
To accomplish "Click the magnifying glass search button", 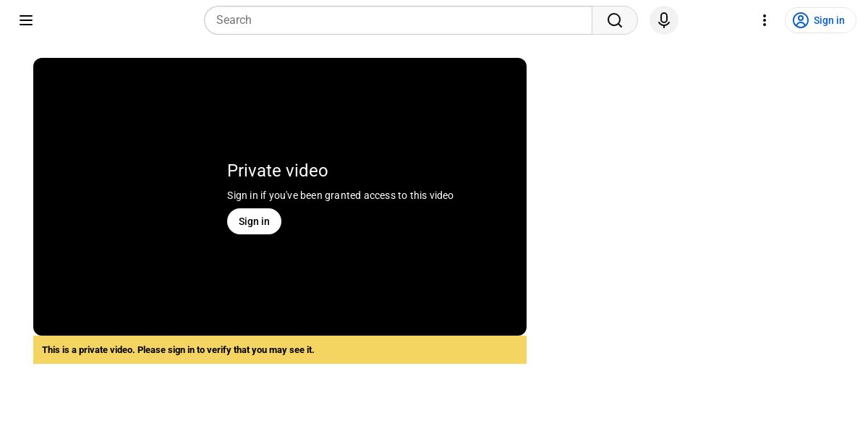I will (615, 20).
